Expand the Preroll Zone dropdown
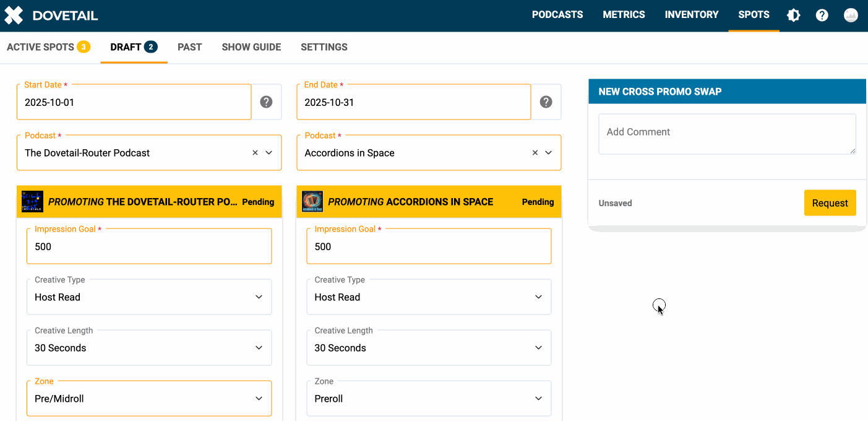868x421 pixels. point(429,399)
